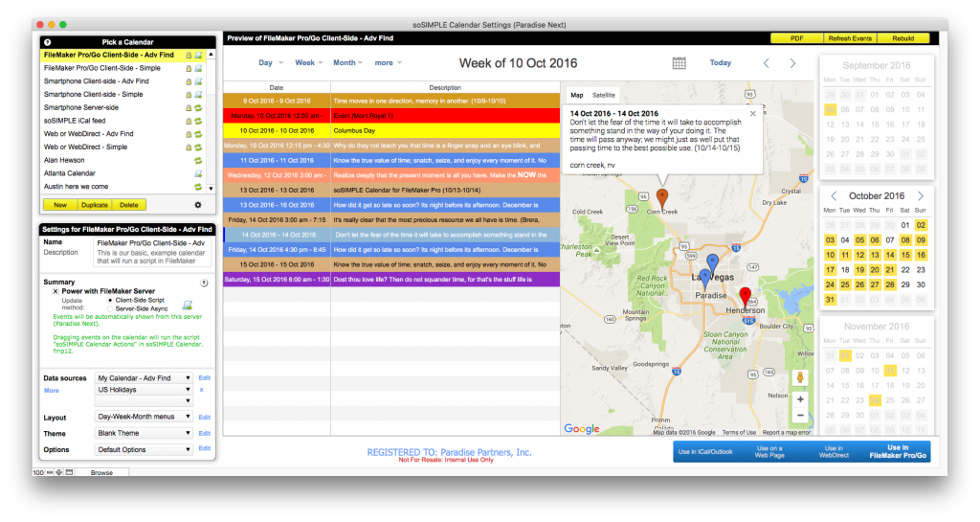Open Layout dropdown showing Day-Week-Month menus

click(x=144, y=417)
